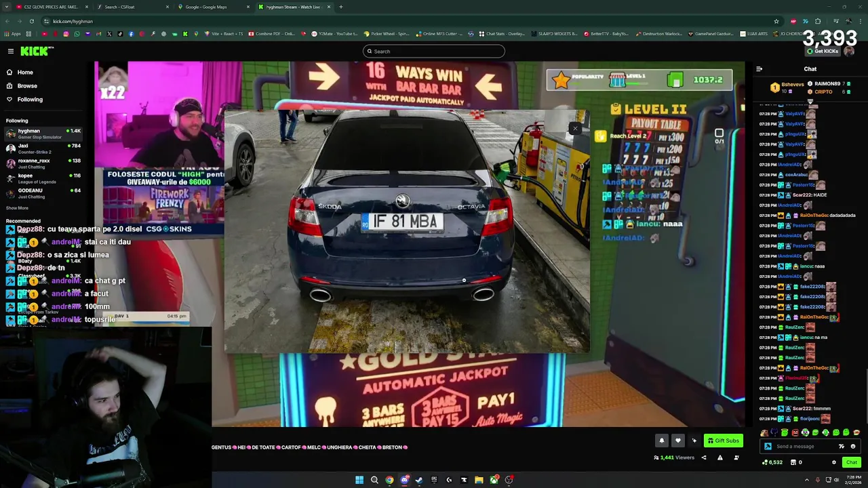868x488 pixels.
Task: Open Home in the Kick sidebar
Action: (25, 72)
